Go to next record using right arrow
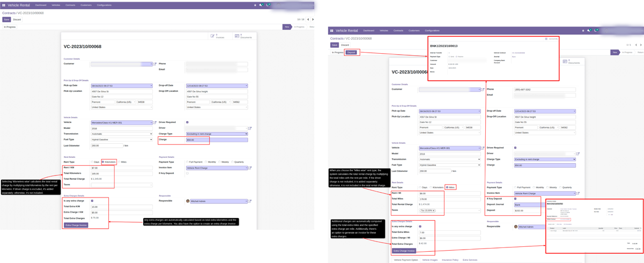Image resolution: width=644 pixels, height=263 pixels. click(x=313, y=19)
